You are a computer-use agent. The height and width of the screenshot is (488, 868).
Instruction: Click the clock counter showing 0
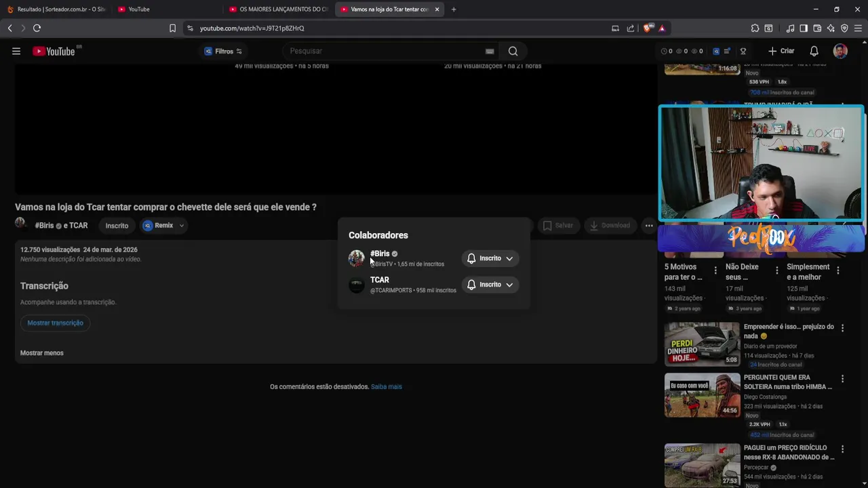point(667,52)
